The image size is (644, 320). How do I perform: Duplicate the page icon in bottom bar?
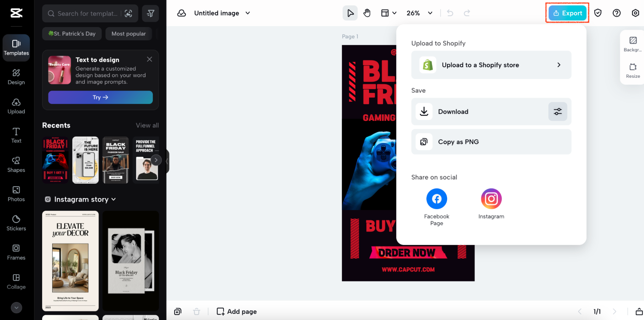(178, 312)
